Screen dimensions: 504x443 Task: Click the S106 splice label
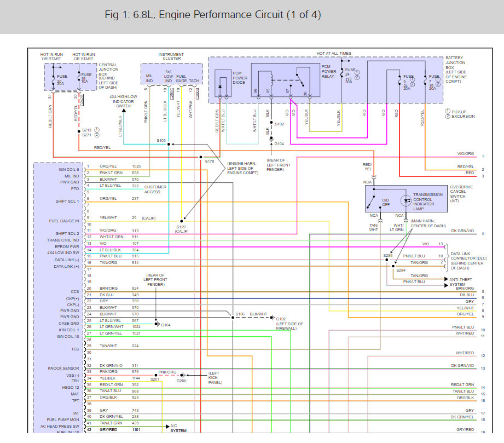pos(240,314)
